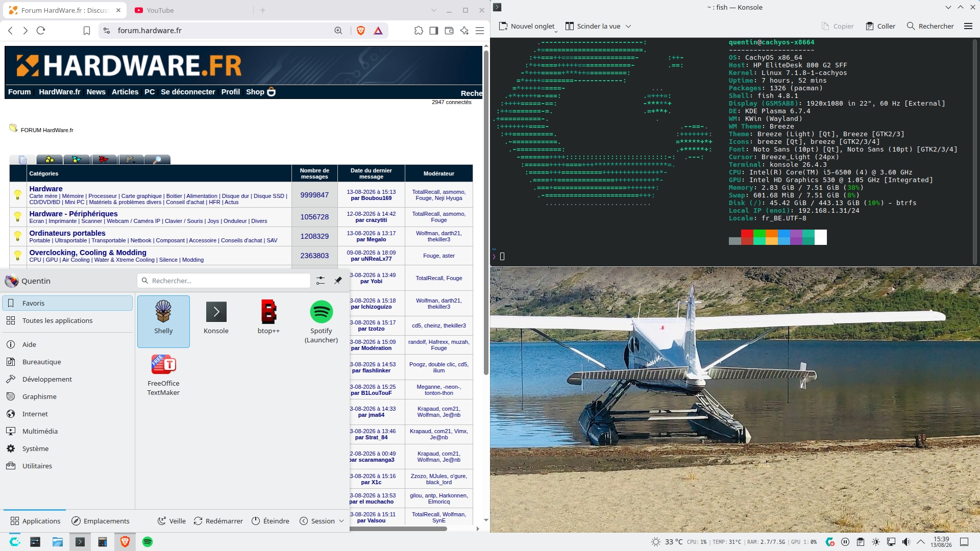Open the clipboard icon in system tray
This screenshot has height=551, width=980.
861,542
